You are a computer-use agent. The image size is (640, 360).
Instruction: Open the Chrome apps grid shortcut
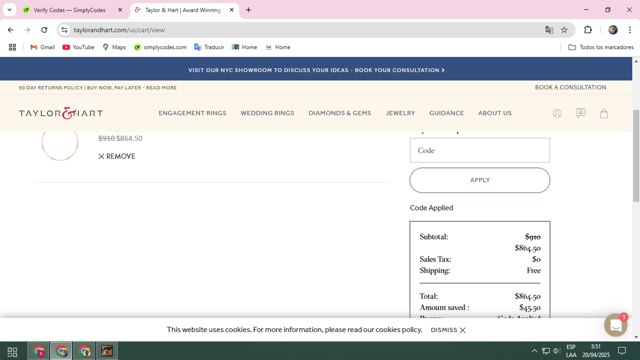coord(12,47)
